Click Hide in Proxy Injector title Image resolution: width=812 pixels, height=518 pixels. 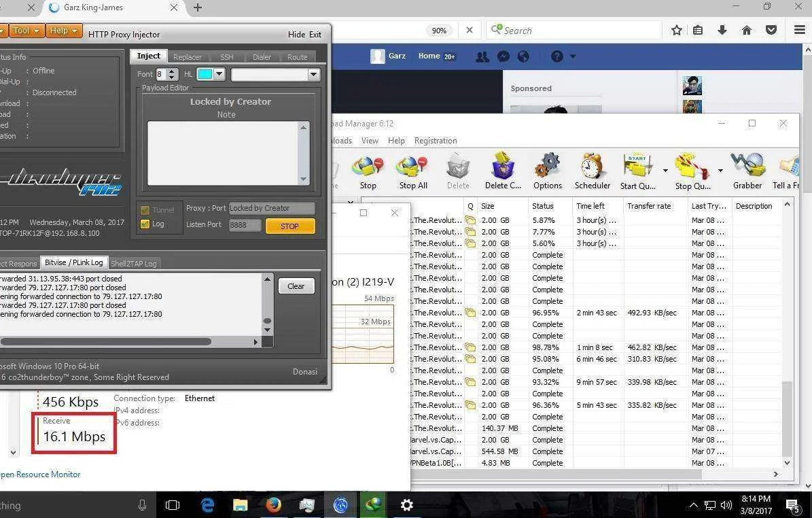tap(296, 35)
